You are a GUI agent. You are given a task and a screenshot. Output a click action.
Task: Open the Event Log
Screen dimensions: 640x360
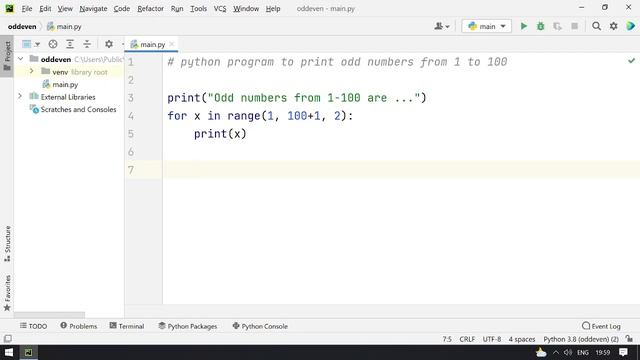(601, 326)
